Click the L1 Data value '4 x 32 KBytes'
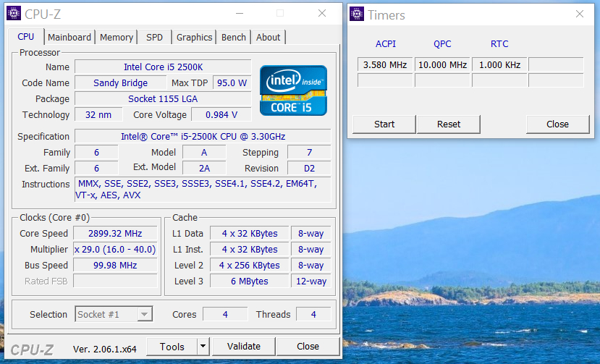This screenshot has width=600, height=364. pyautogui.click(x=250, y=234)
